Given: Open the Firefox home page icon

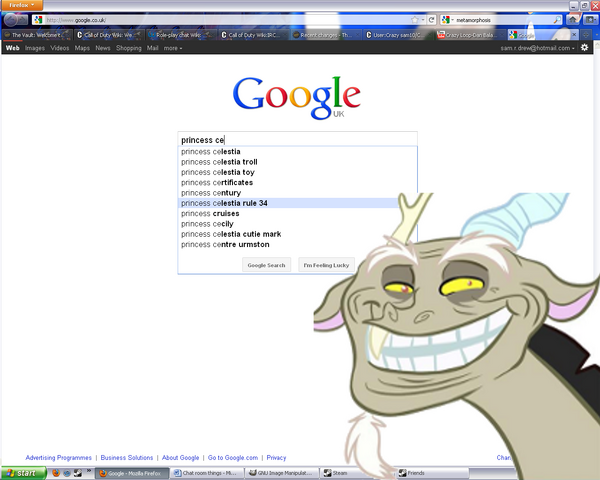Looking at the screenshot, I should coord(572,20).
